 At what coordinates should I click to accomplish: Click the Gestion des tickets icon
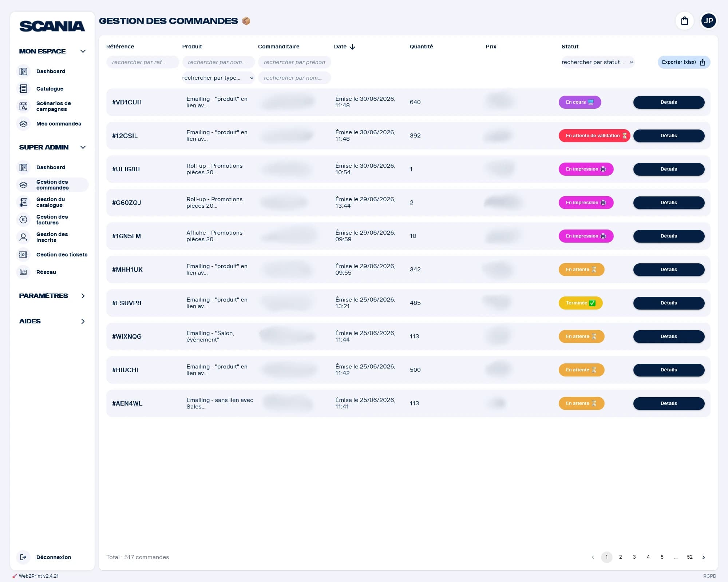point(23,255)
